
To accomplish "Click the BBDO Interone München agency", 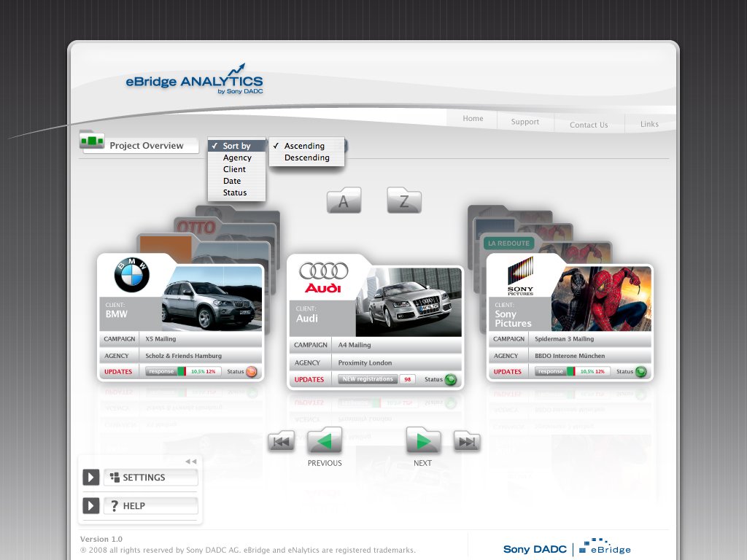I will (x=570, y=356).
